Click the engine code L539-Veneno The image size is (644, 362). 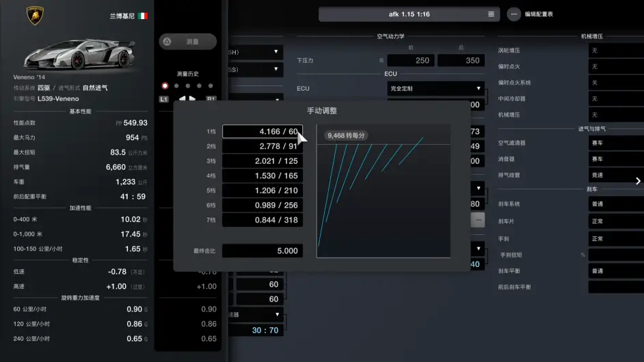58,98
